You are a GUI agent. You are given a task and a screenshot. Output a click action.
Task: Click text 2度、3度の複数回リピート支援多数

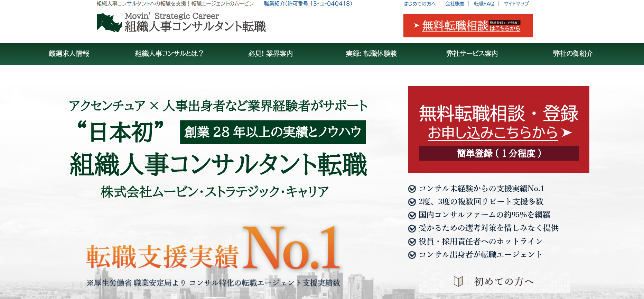tap(481, 202)
